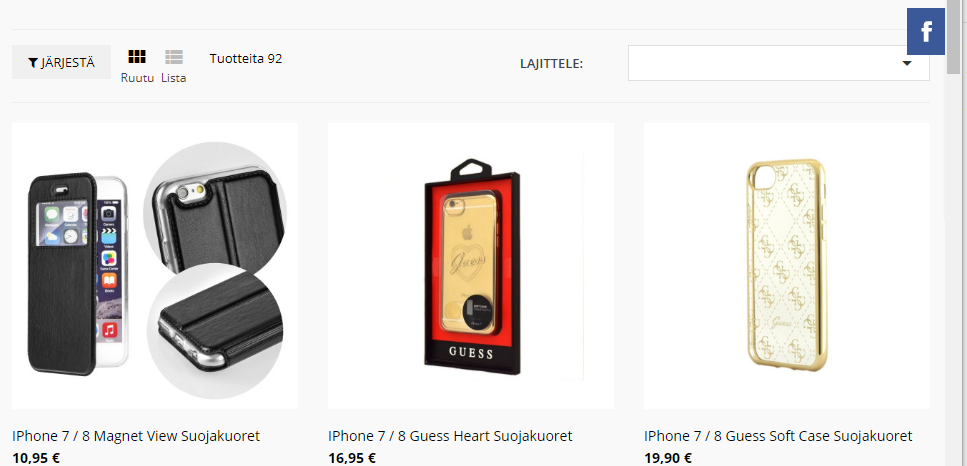
Task: Open IPhone 7 / 8 Guess Heart Suojakuoret link
Action: point(450,436)
